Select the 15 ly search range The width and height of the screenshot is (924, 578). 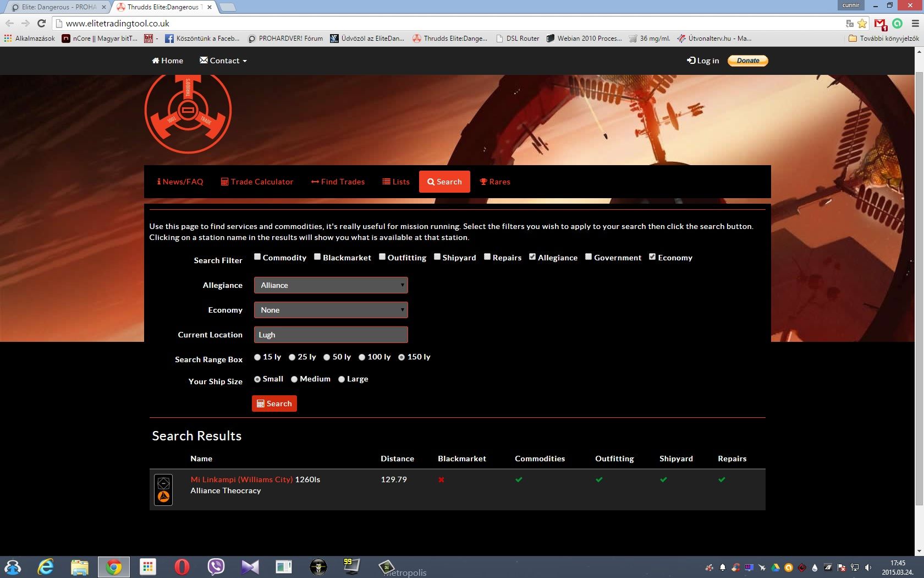pyautogui.click(x=257, y=357)
